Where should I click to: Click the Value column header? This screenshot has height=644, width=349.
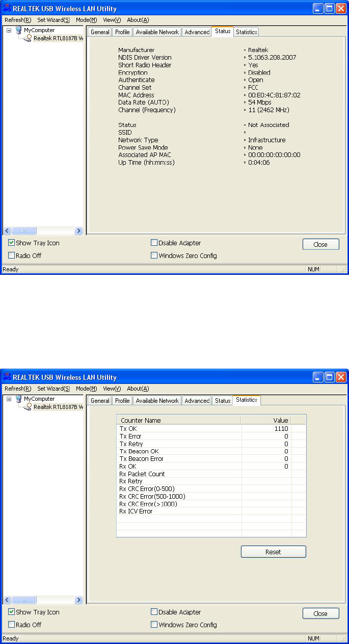[x=266, y=420]
